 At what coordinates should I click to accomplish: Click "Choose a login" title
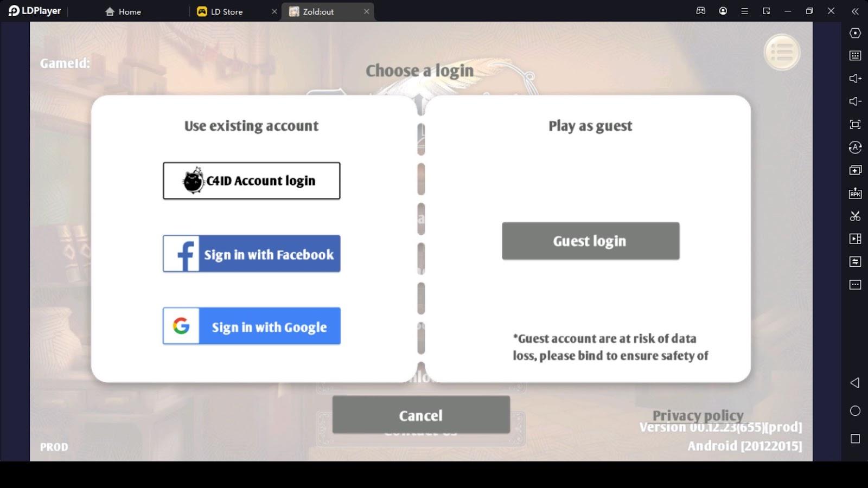419,70
